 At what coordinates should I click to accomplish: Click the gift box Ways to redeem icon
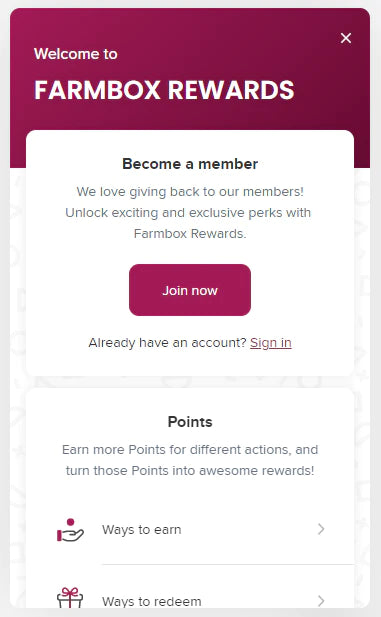click(x=70, y=598)
